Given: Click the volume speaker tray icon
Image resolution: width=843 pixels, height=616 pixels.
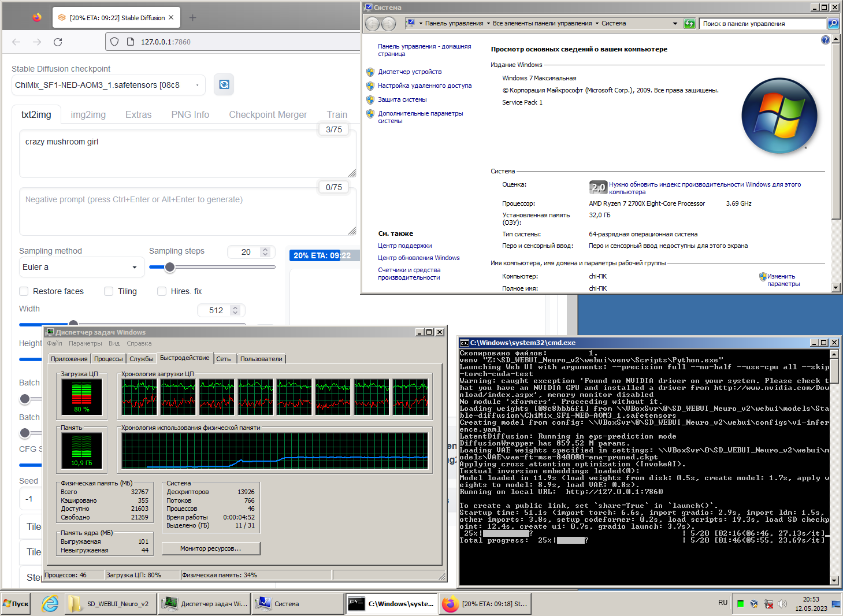Looking at the screenshot, I should tap(782, 604).
